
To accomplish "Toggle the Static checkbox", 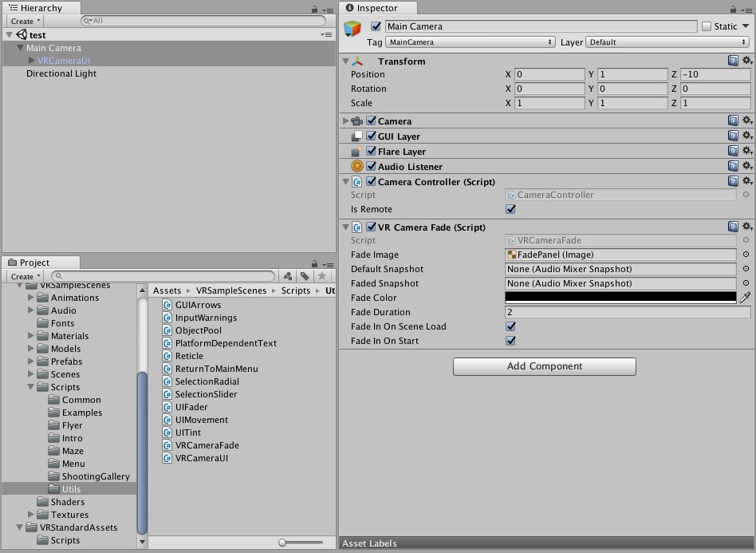I will (707, 26).
